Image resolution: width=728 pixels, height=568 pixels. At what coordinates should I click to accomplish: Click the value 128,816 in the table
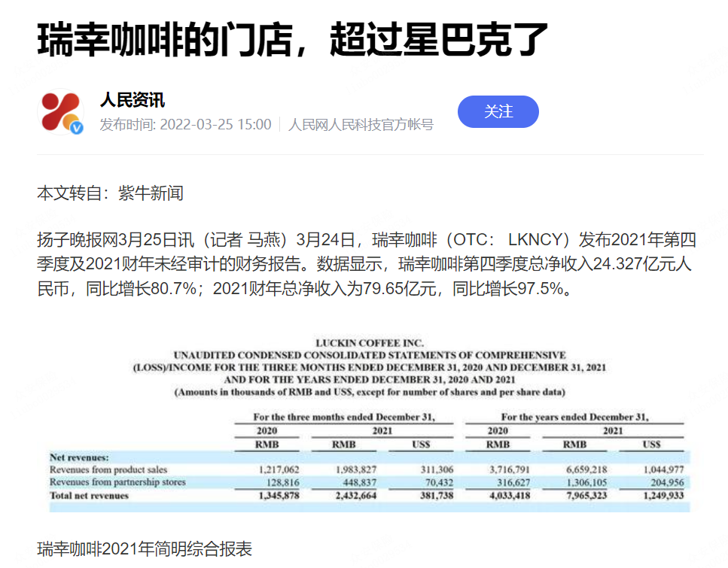pos(283,483)
